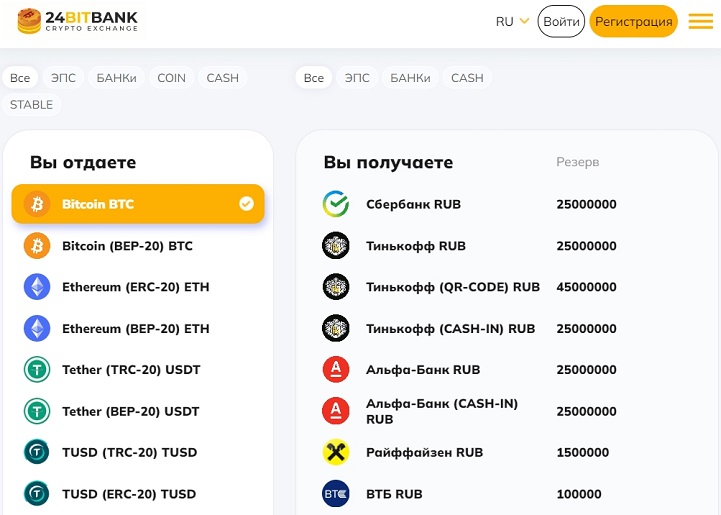Select Bitcoin BTC currency row
This screenshot has width=721, height=515.
tap(138, 204)
